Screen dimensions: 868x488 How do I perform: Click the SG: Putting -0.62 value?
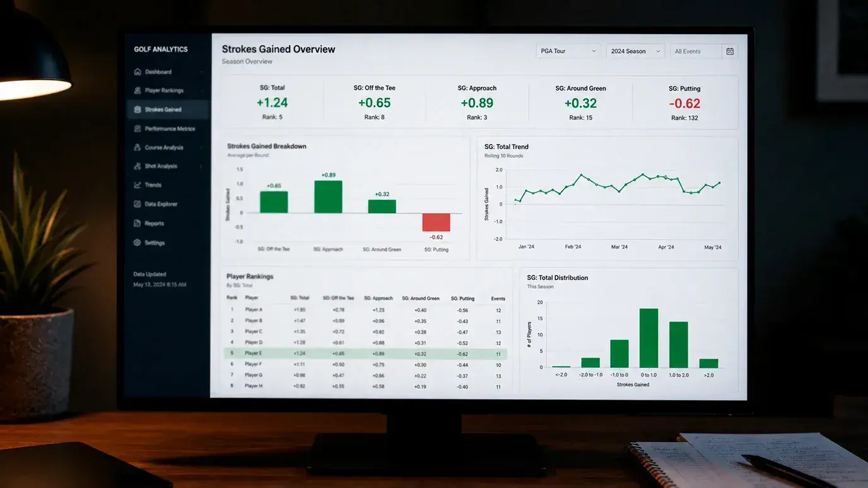tap(684, 104)
